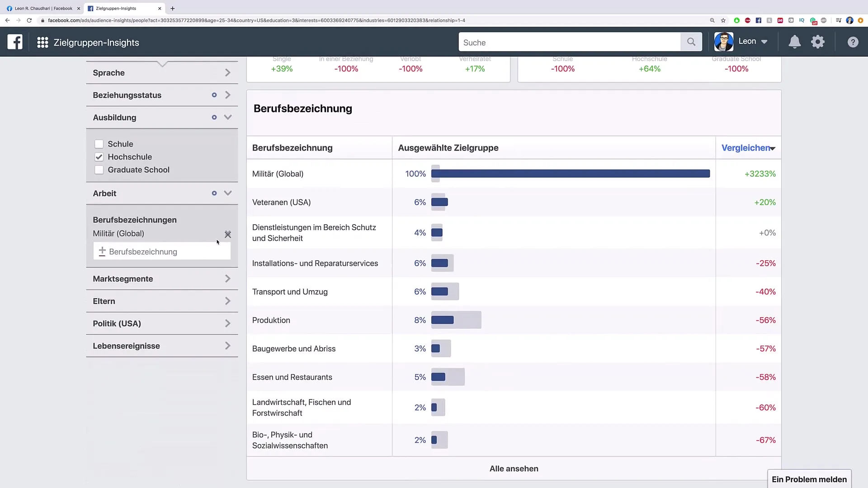
Task: Click Ein Problem melden button
Action: [809, 479]
